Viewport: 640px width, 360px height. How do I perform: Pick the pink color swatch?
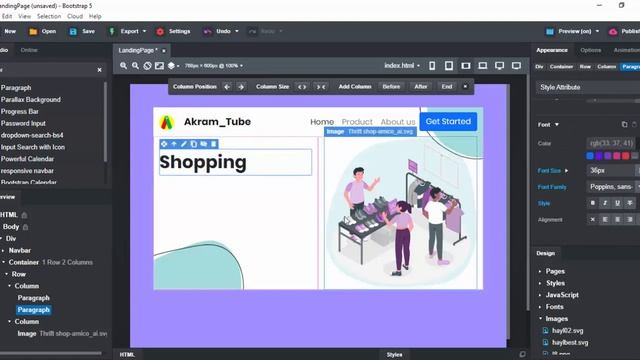pyautogui.click(x=617, y=156)
